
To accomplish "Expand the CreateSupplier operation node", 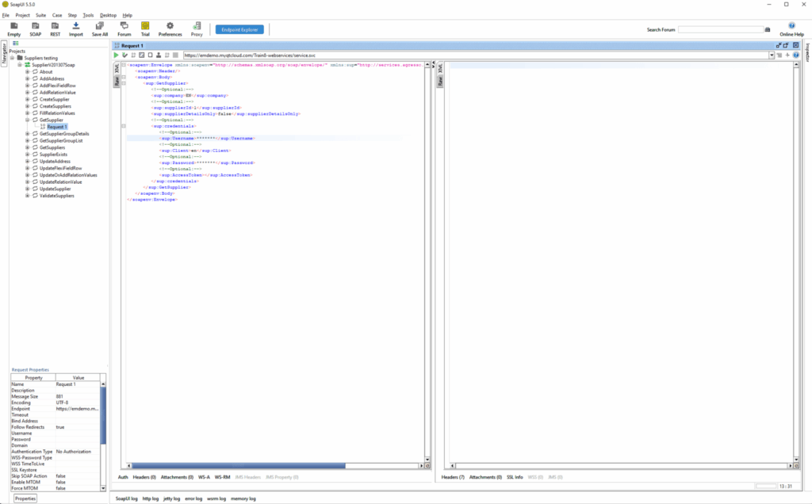I will click(27, 99).
